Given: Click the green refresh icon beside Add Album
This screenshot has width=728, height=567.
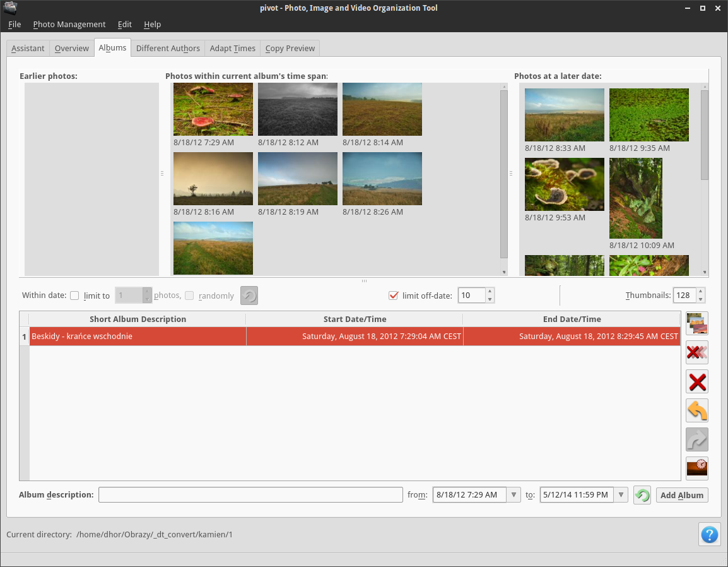Looking at the screenshot, I should (642, 495).
